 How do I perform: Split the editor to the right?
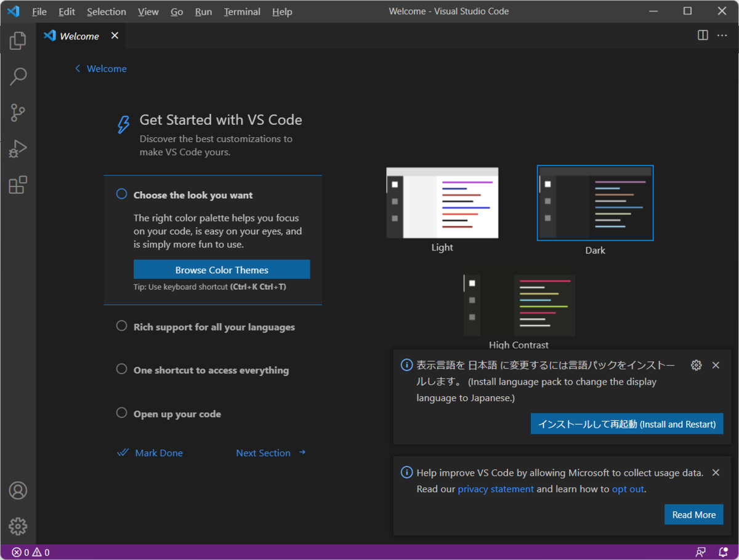pos(703,35)
